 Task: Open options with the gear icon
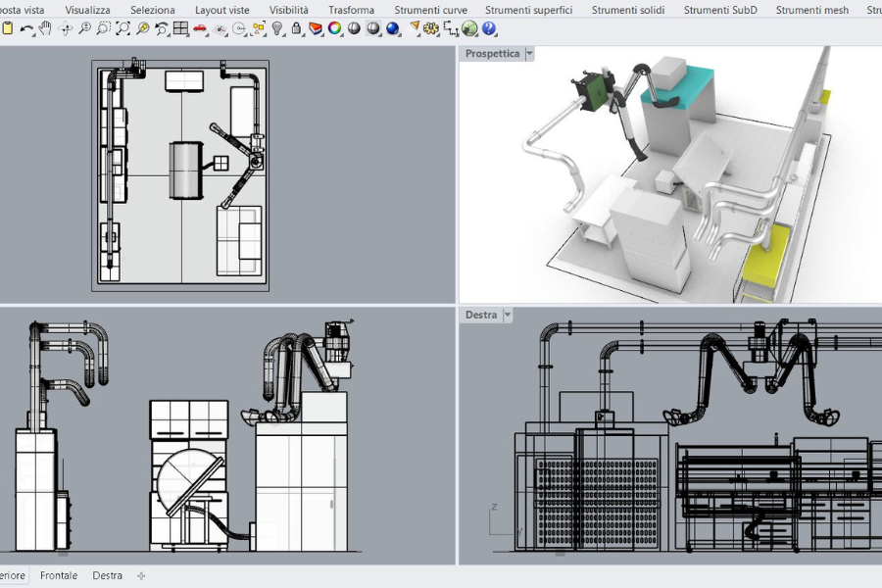(431, 28)
